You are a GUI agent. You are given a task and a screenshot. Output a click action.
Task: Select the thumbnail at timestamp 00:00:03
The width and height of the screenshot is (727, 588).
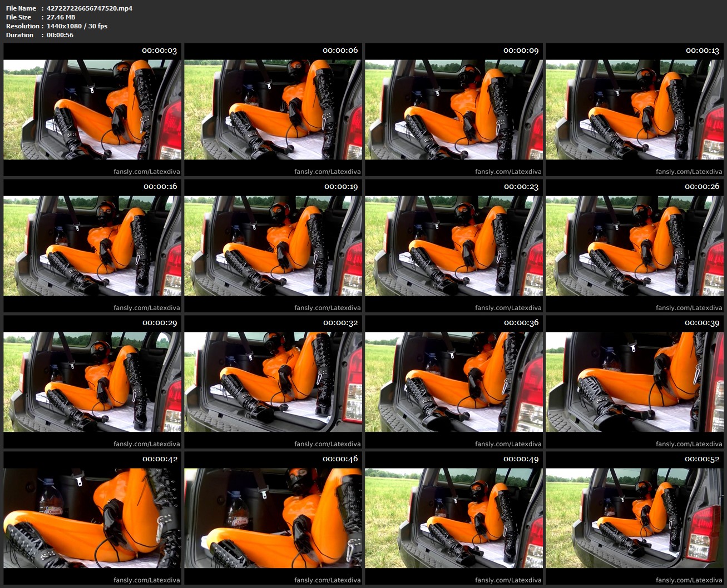(92, 109)
